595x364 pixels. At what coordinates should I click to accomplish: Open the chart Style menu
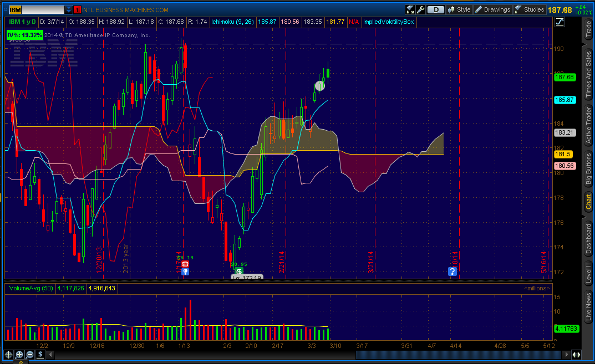(x=459, y=9)
